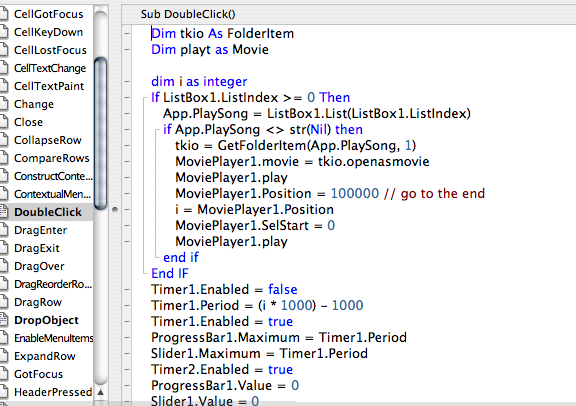Viewport: 576px width, 406px height.
Task: Place cursor in 'Dim tkio As FolderItem' line
Action: tap(223, 33)
